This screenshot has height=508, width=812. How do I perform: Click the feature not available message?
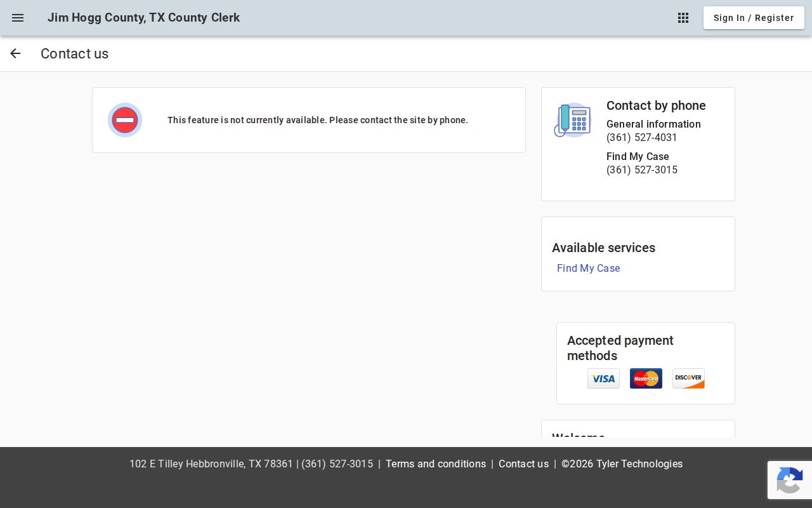pyautogui.click(x=318, y=120)
